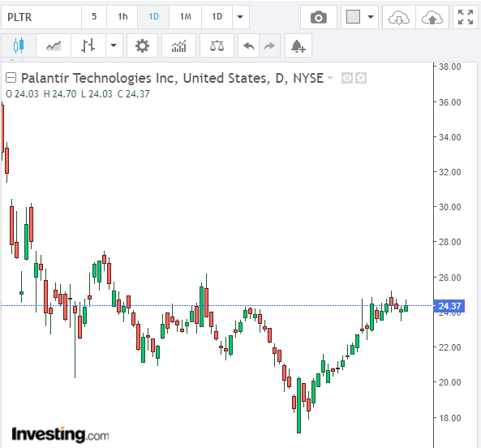Click the 24.37 current price label
This screenshot has width=481, height=448.
(449, 306)
